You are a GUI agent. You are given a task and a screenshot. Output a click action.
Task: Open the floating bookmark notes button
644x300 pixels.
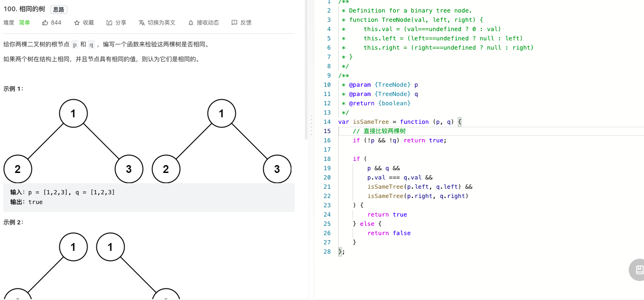coord(638,270)
